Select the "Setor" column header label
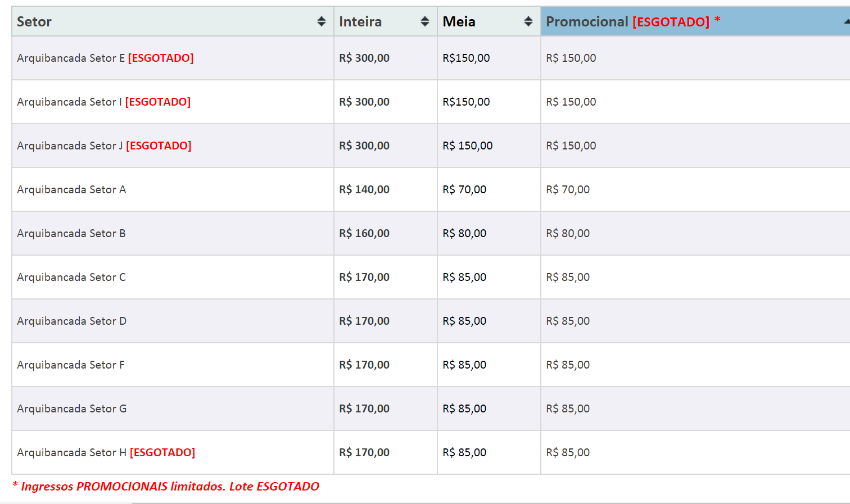The width and height of the screenshot is (850, 504). click(34, 21)
